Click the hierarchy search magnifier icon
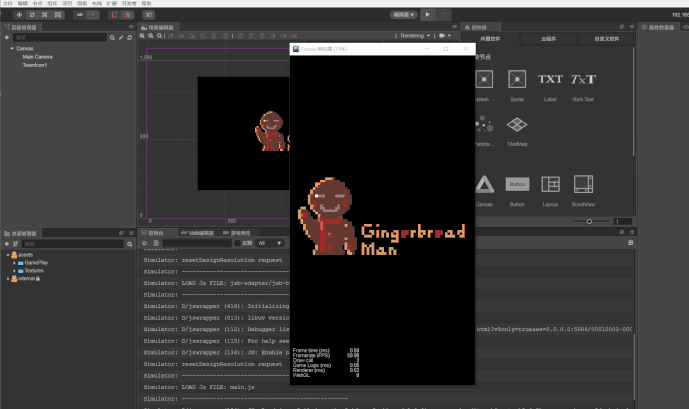689x409 pixels. pos(112,38)
